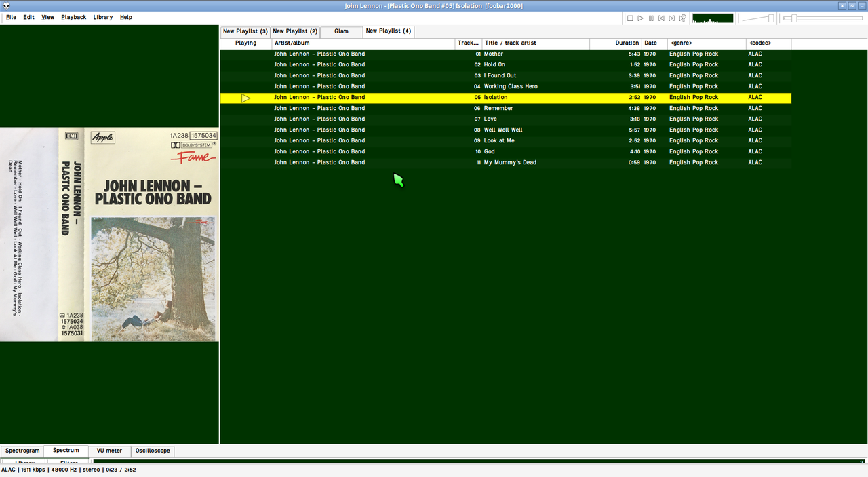Switch to the New Playlist (3) tab
868x477 pixels.
(x=245, y=31)
